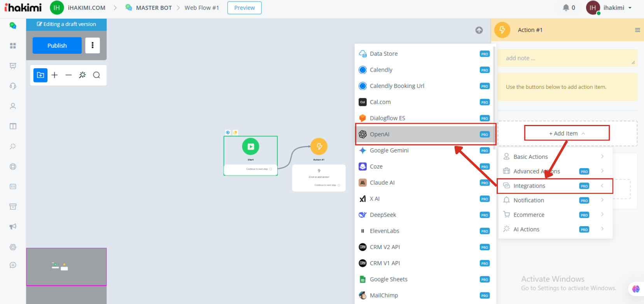The width and height of the screenshot is (644, 304).
Task: Click the auto-arrange sparkle toolbar icon
Action: coord(82,75)
